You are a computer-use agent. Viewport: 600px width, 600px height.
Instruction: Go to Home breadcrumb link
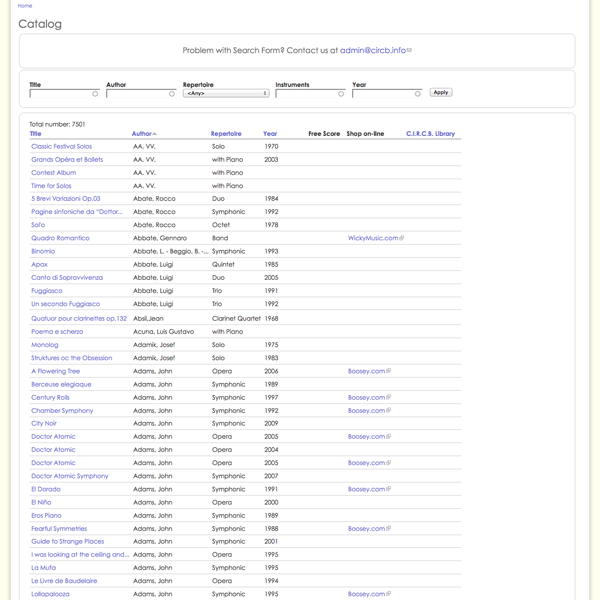pyautogui.click(x=25, y=6)
